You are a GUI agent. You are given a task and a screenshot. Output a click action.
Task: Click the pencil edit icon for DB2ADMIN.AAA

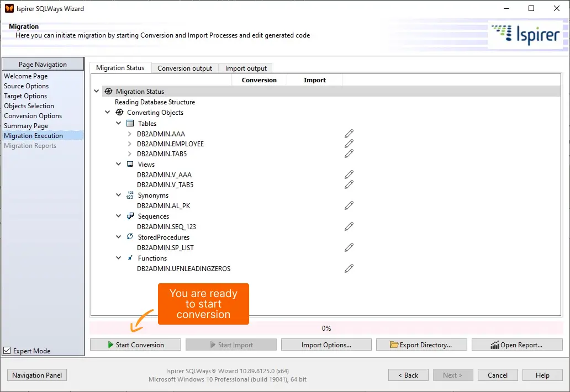tap(349, 134)
